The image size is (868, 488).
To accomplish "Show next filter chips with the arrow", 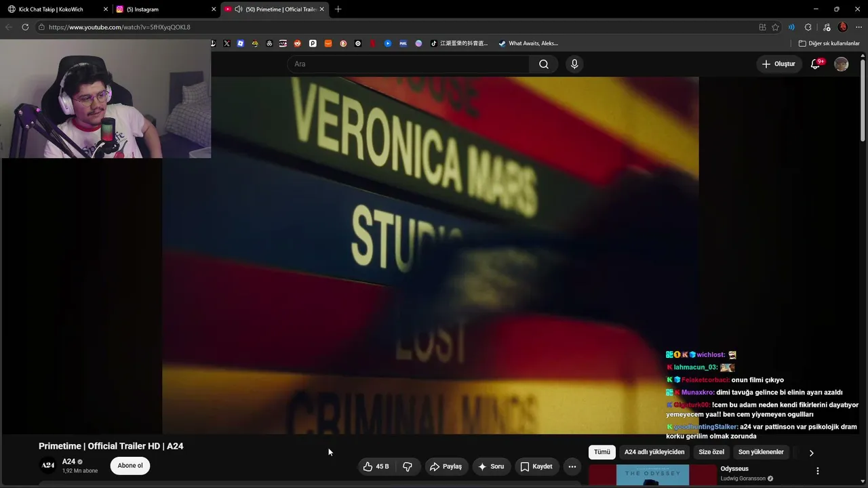I will [x=811, y=453].
